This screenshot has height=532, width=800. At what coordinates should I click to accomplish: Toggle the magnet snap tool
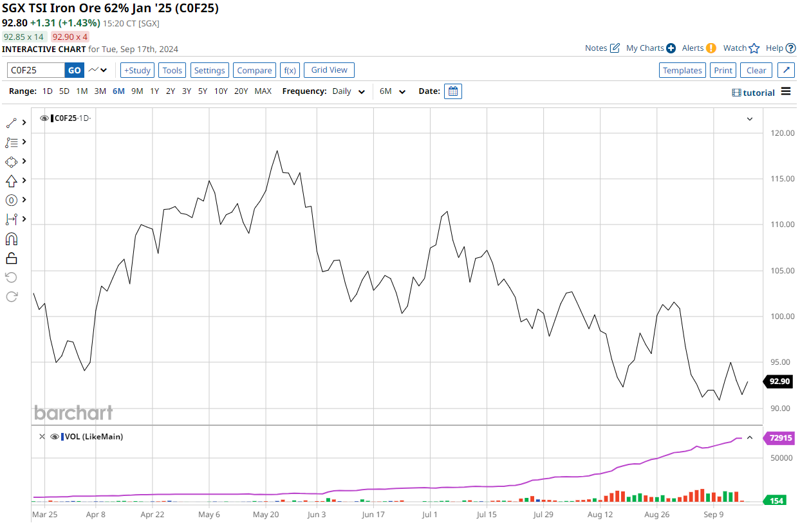click(x=12, y=239)
